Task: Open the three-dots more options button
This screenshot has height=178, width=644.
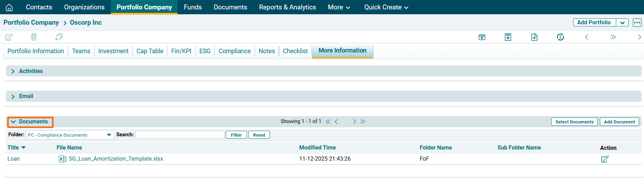Action: click(x=637, y=23)
